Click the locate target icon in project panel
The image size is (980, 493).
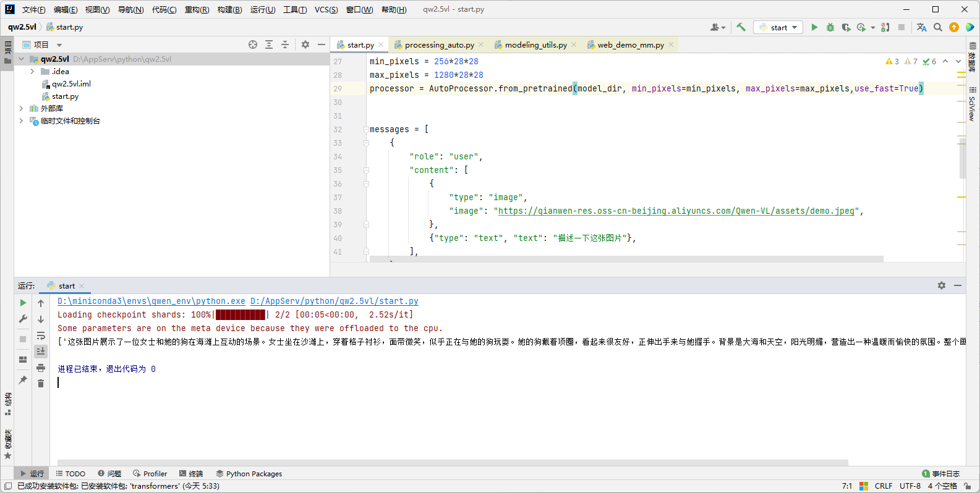click(253, 44)
